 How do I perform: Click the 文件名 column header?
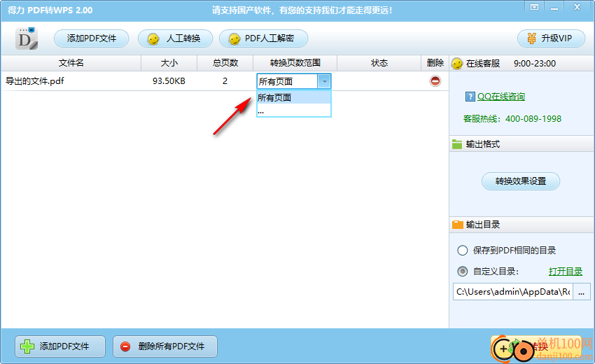[x=71, y=63]
